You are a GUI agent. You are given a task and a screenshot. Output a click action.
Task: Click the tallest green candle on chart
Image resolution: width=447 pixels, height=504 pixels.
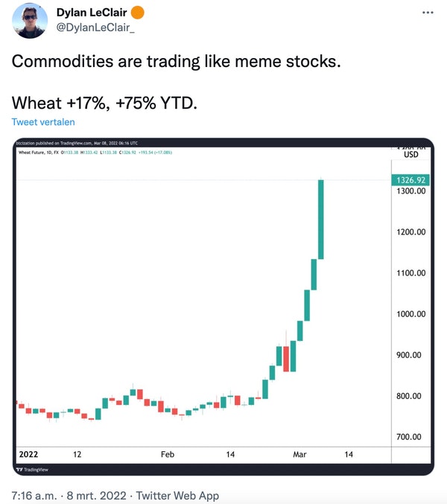click(x=321, y=219)
